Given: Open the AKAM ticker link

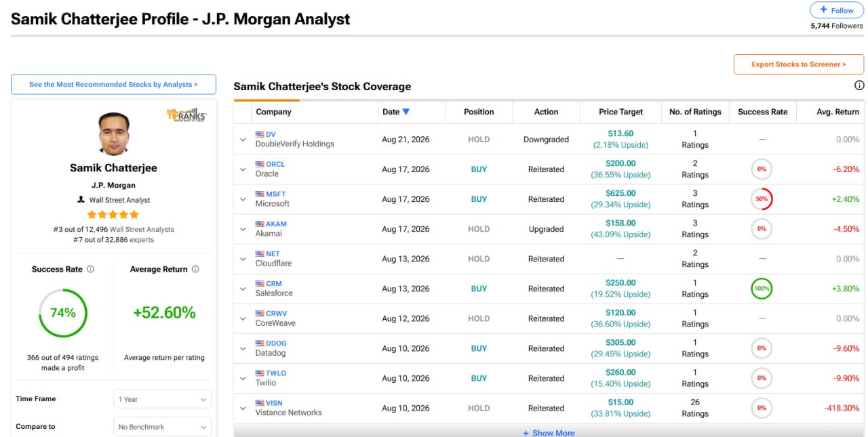Looking at the screenshot, I should click(276, 224).
